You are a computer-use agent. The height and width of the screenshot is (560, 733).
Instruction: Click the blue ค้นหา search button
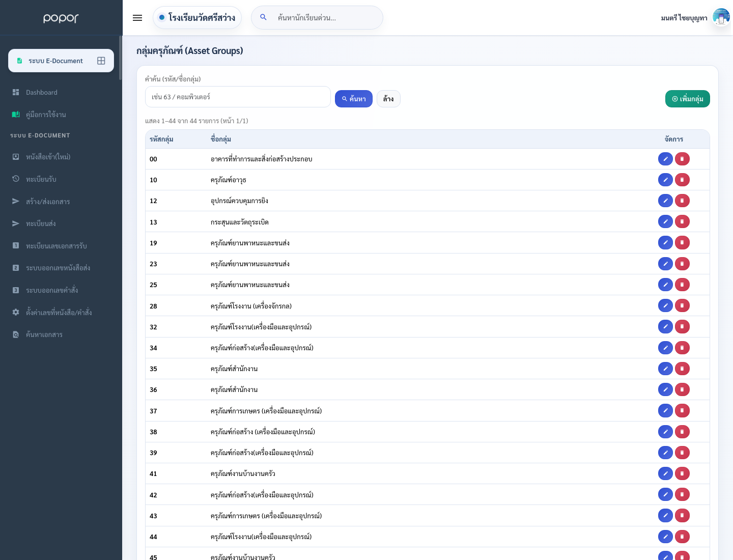click(x=354, y=99)
